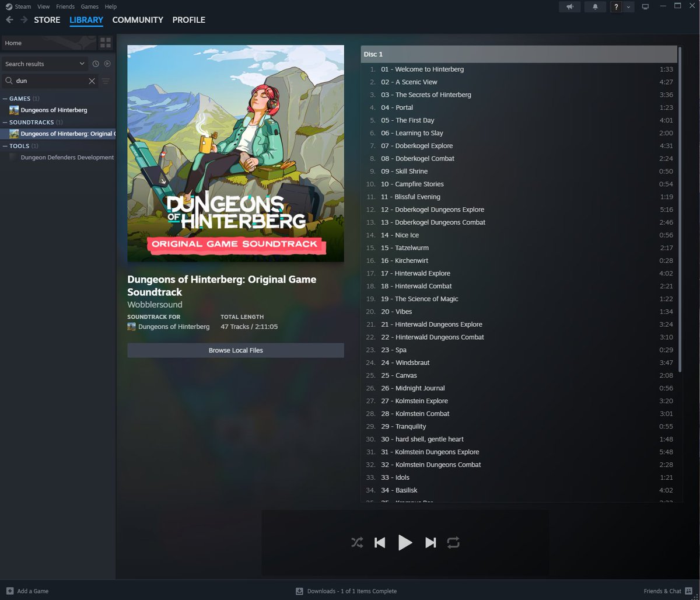Click the soundtrack album cover art
The width and height of the screenshot is (700, 600).
click(236, 154)
